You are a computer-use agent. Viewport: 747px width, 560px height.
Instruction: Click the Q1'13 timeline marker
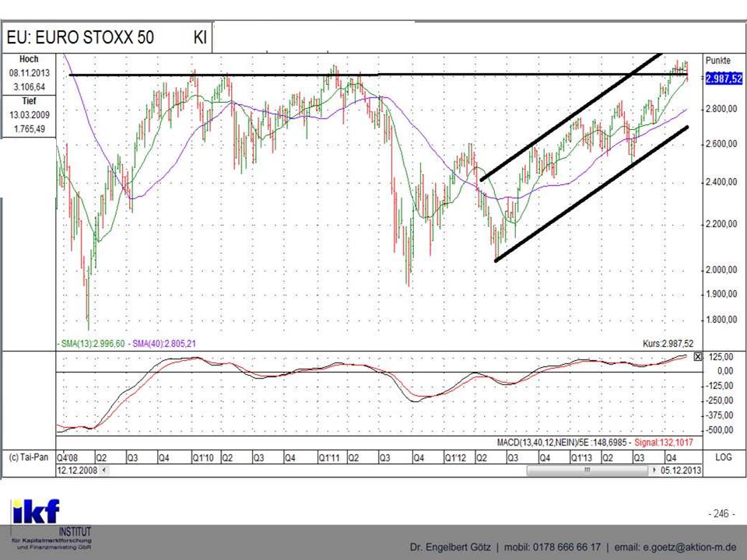click(x=582, y=457)
